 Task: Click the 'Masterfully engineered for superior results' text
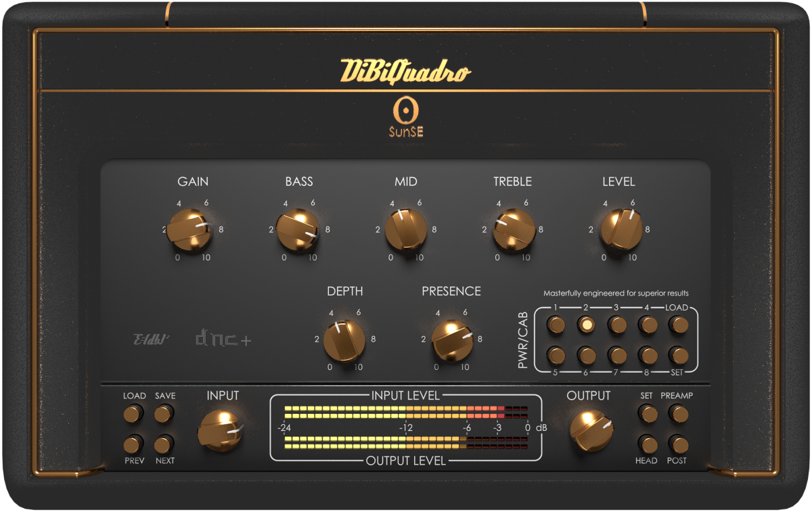point(616,294)
